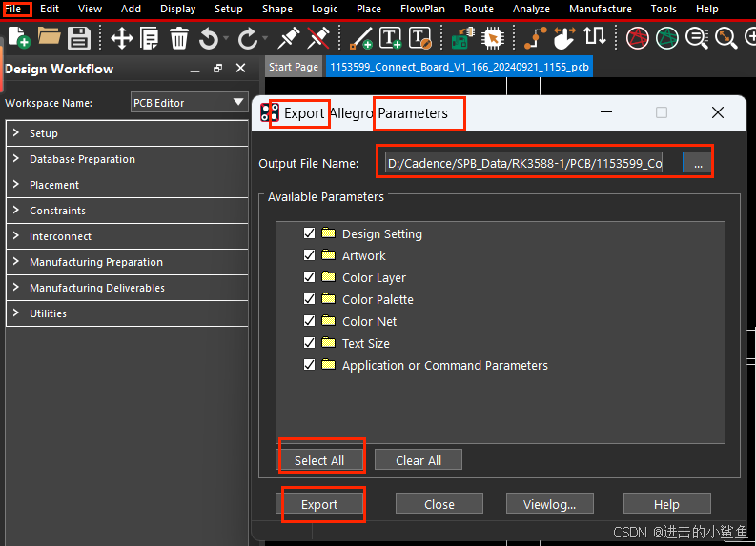Image resolution: width=756 pixels, height=546 pixels.
Task: Click the Design Setting folder label
Action: 382,233
